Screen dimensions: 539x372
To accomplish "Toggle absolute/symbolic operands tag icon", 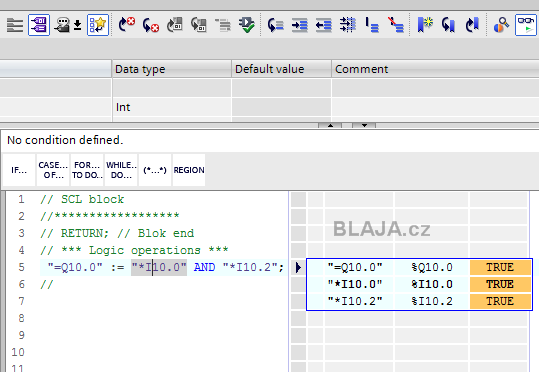I will (x=39, y=25).
